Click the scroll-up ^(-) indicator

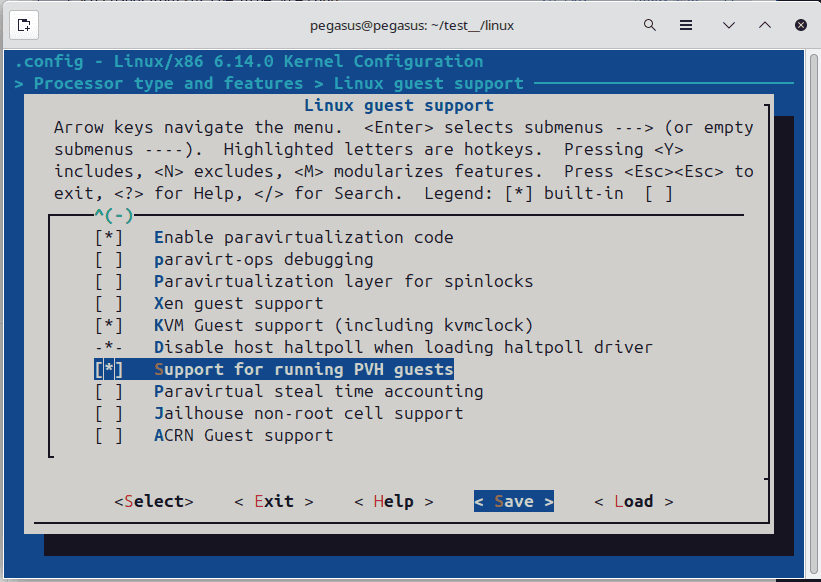point(114,215)
